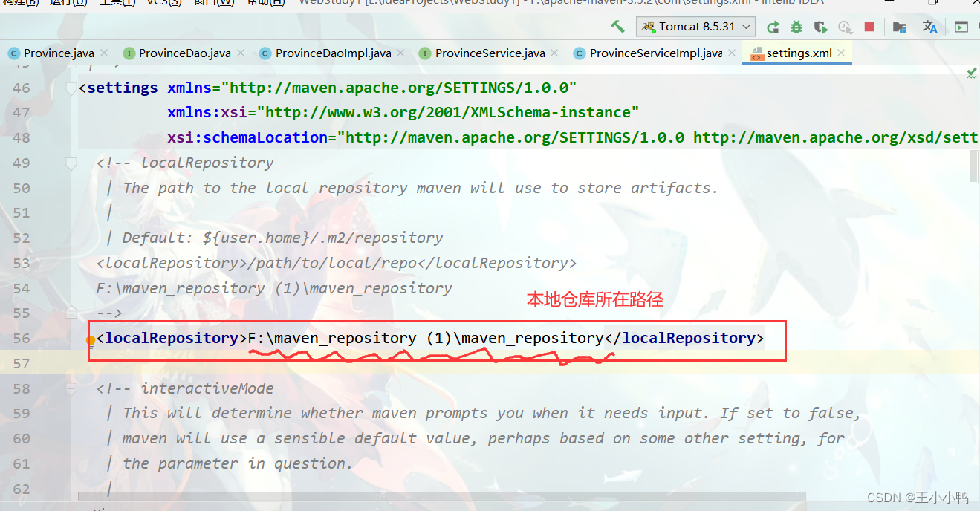The height and width of the screenshot is (511, 980).
Task: Close the ProvinceServiceImpl.java tab
Action: click(732, 53)
